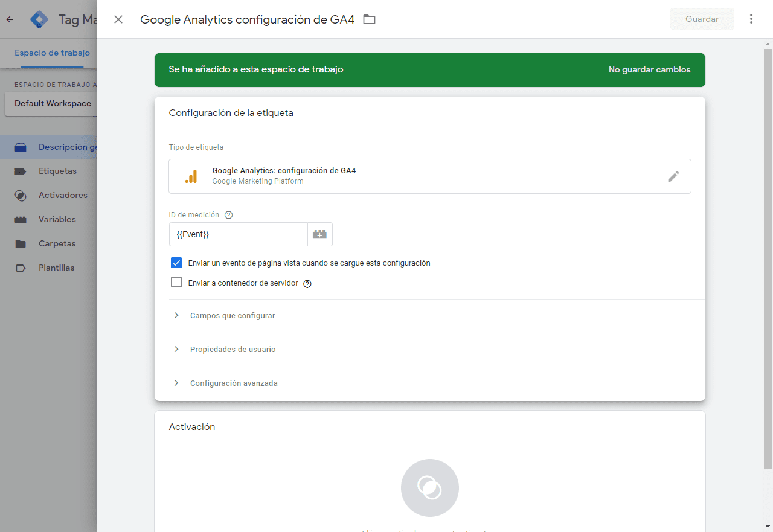Click the Guardar button
Screen dimensions: 773x532
(702, 19)
